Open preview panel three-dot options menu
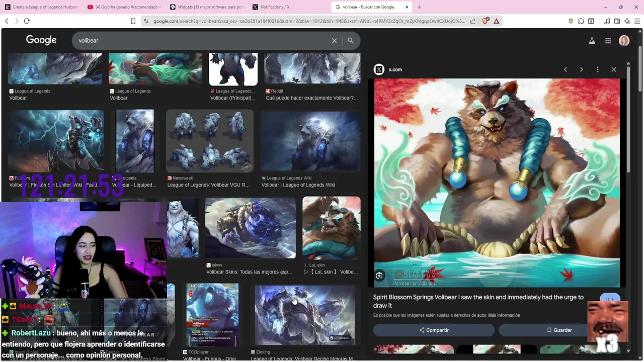 coord(598,69)
